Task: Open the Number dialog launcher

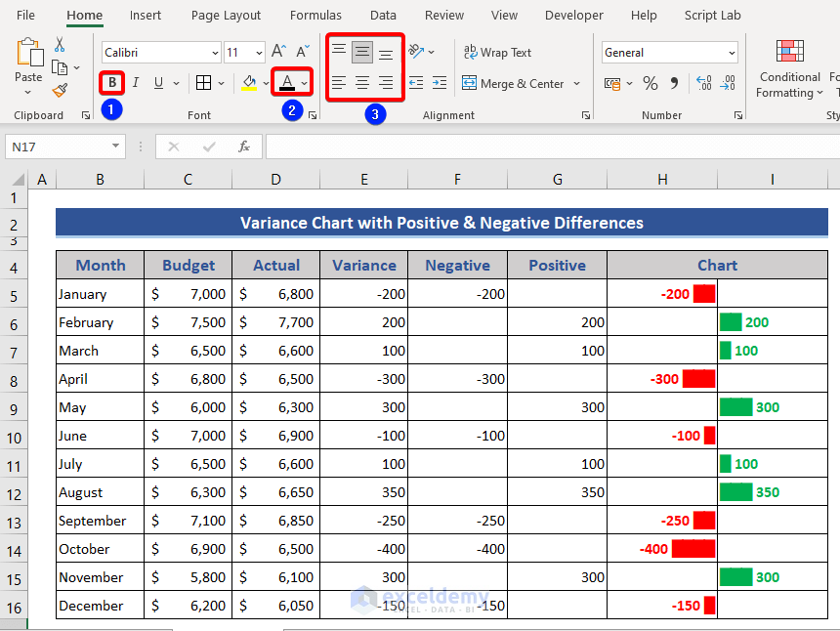Action: click(x=738, y=115)
